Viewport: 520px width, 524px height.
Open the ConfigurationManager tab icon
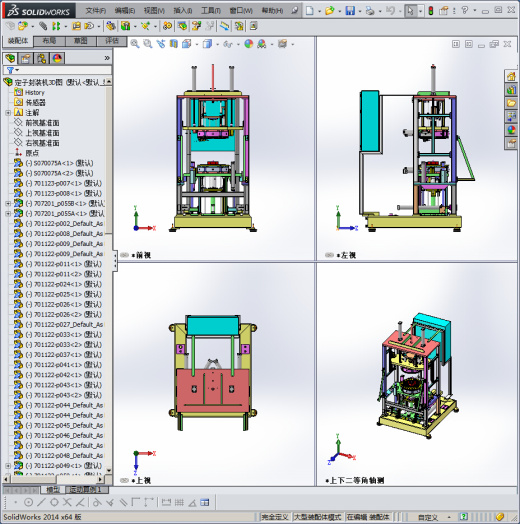[x=41, y=58]
